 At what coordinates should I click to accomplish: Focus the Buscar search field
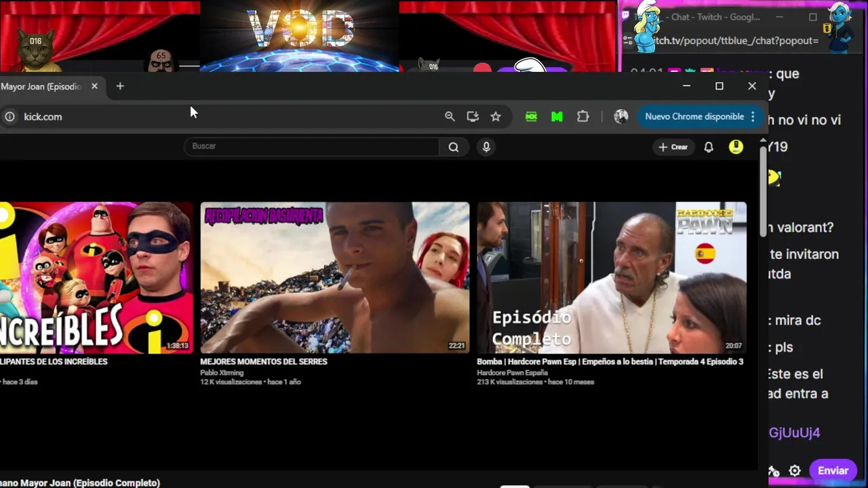(x=312, y=146)
